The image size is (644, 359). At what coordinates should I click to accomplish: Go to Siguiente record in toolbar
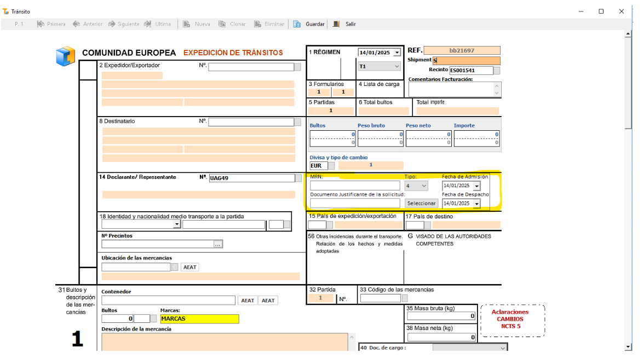tap(112, 24)
